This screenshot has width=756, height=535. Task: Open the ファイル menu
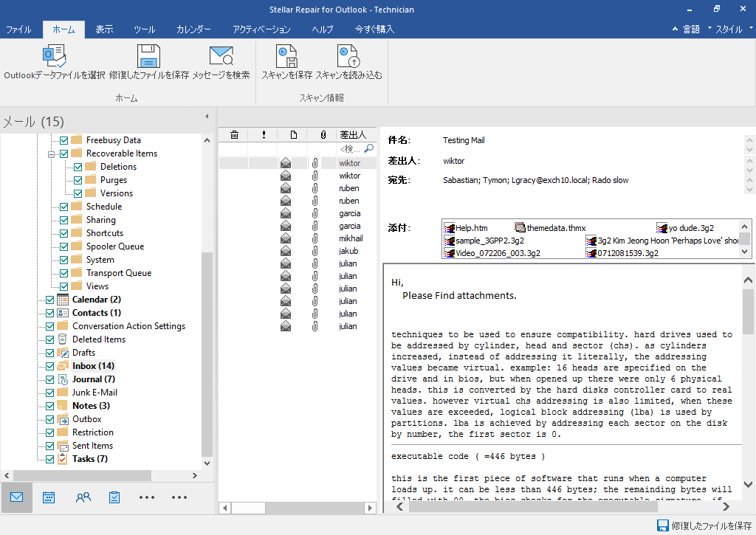pos(18,30)
